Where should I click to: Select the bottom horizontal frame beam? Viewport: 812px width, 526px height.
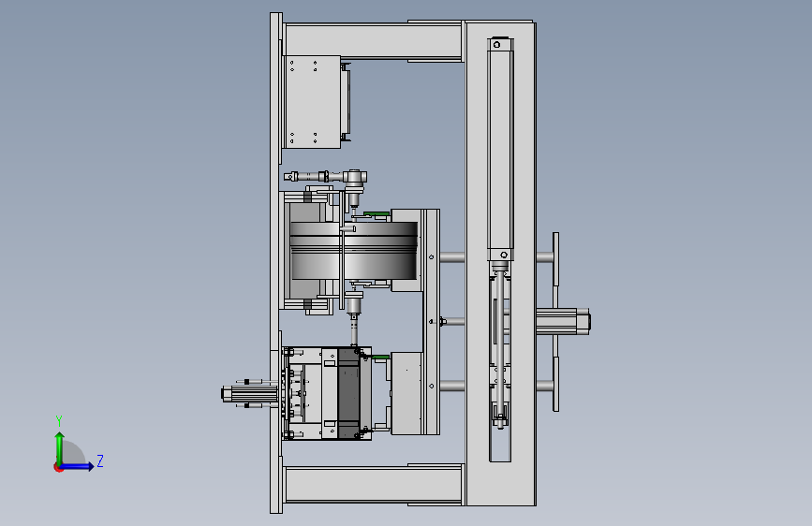[x=373, y=484]
